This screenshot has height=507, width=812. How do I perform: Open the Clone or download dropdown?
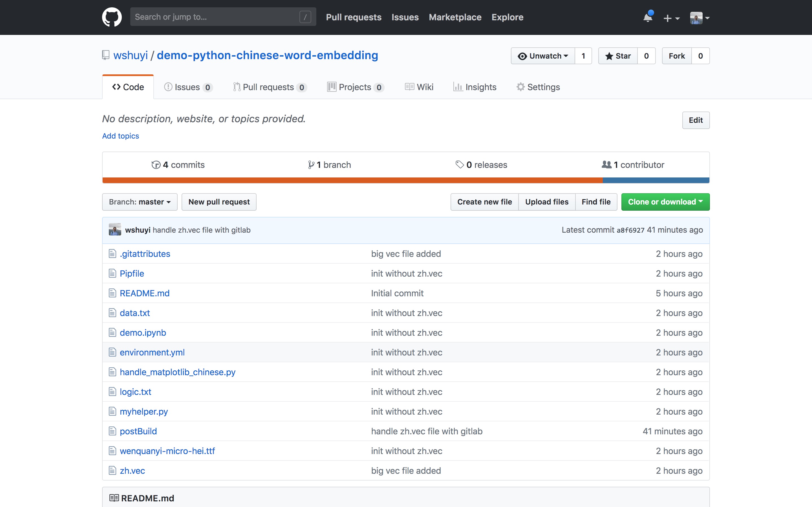pos(665,202)
